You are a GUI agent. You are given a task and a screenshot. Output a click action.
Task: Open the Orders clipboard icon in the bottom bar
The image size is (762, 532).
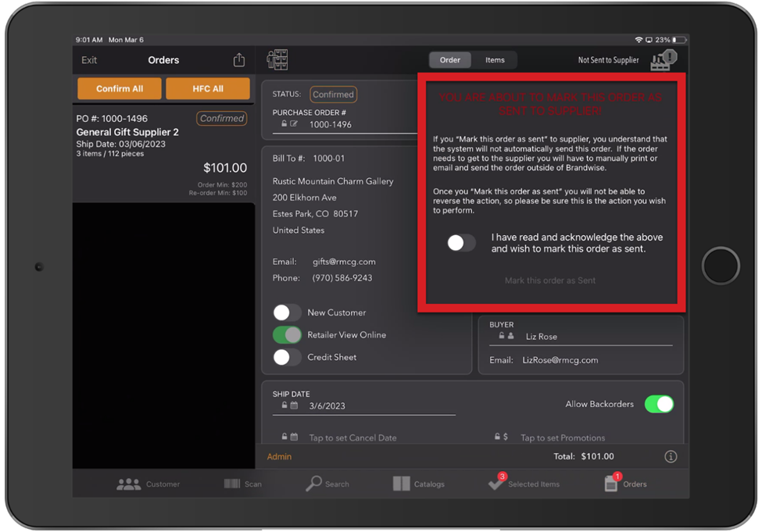(x=612, y=482)
